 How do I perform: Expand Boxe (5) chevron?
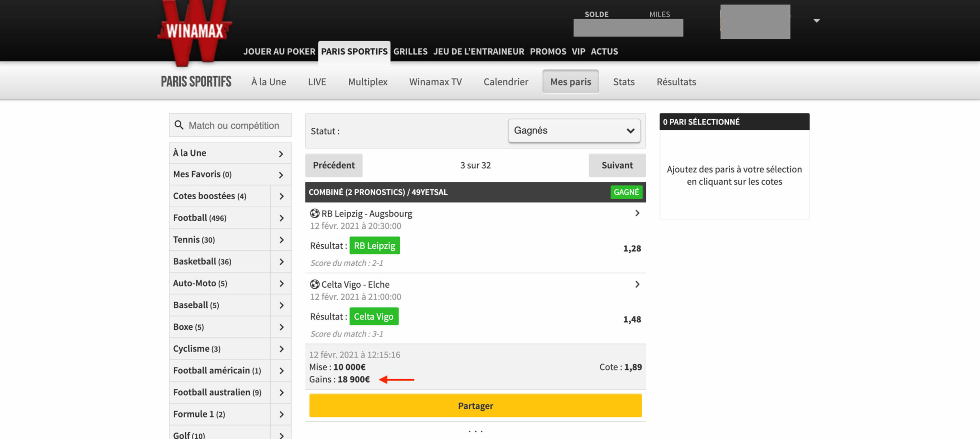point(281,327)
